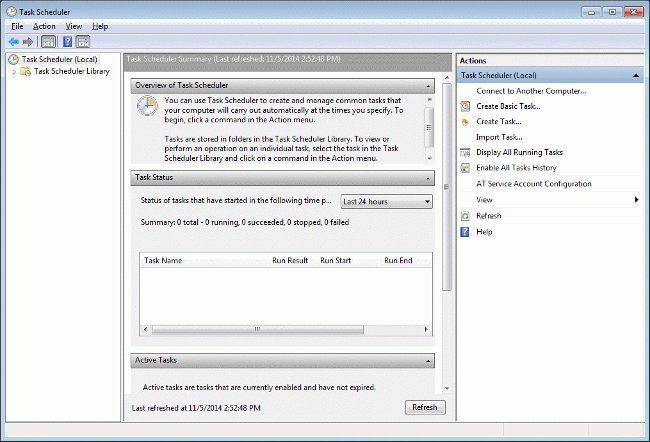650x442 pixels.
Task: Click the Run Start column header
Action: click(335, 260)
